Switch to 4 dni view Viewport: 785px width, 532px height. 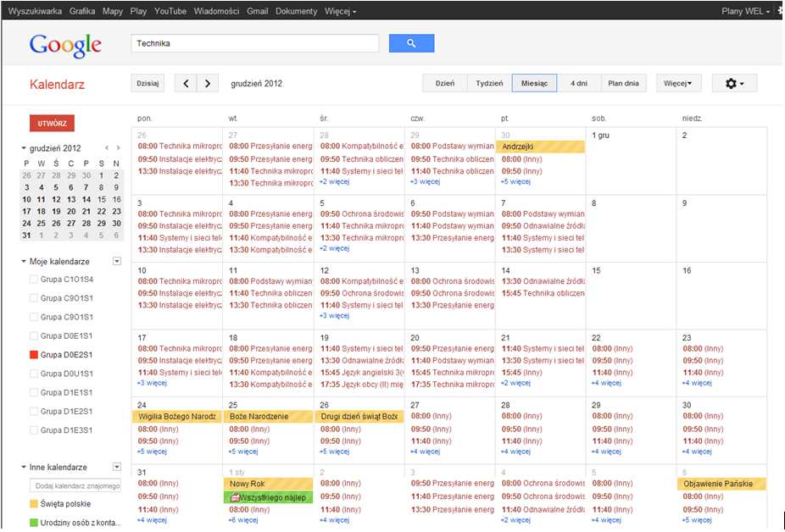click(x=579, y=84)
